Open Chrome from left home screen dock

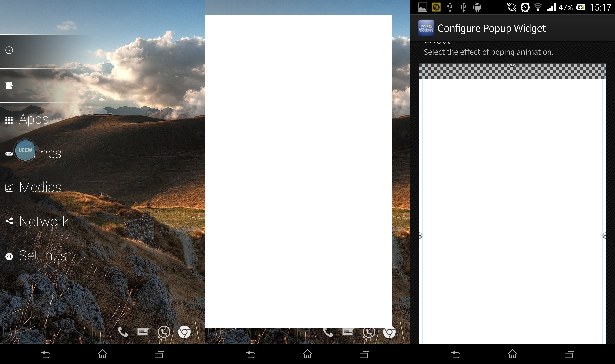(x=184, y=332)
